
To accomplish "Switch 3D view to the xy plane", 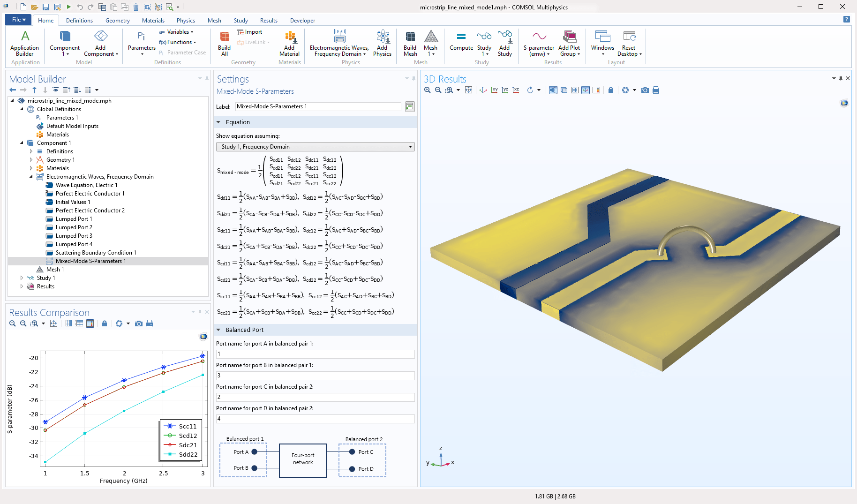I will tap(494, 90).
